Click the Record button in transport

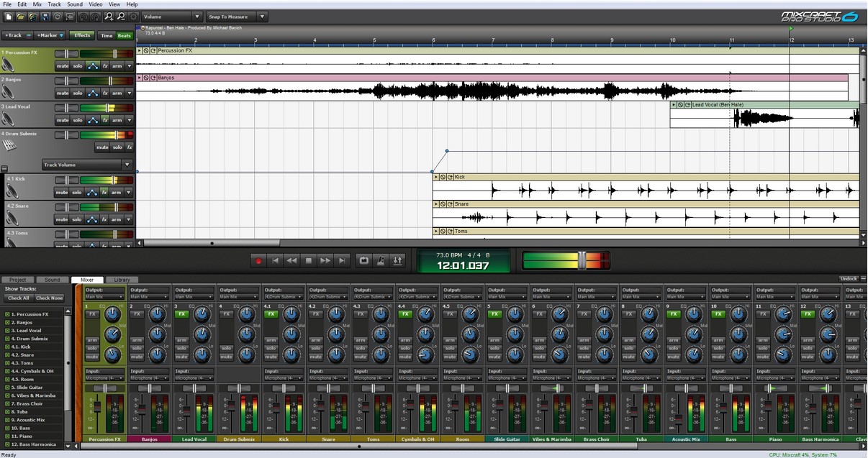click(258, 260)
